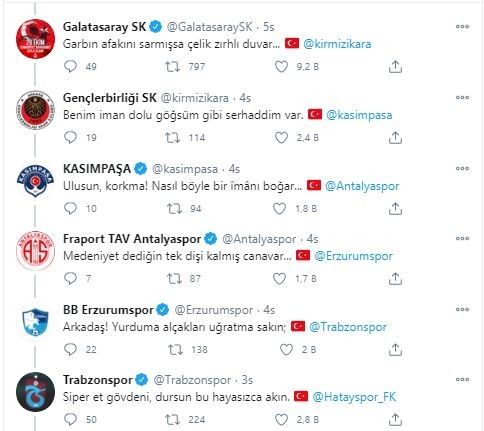Like the KASIMPAŞA tweet
Image resolution: width=484 pixels, height=431 pixels.
(279, 209)
